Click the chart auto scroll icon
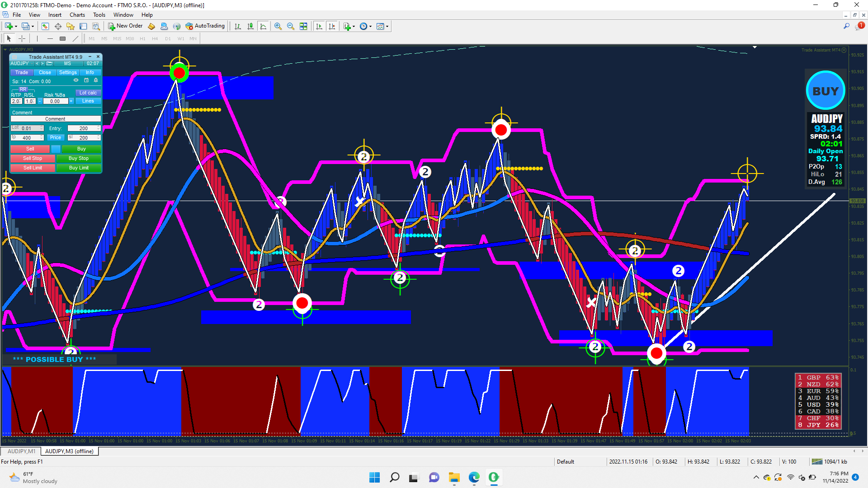868x488 pixels. [x=319, y=26]
